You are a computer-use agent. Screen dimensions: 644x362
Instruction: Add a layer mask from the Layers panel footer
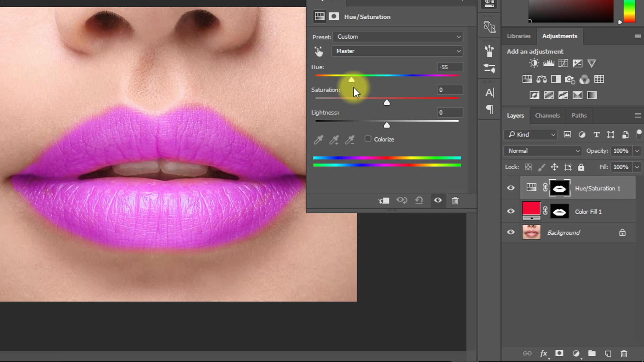click(559, 353)
